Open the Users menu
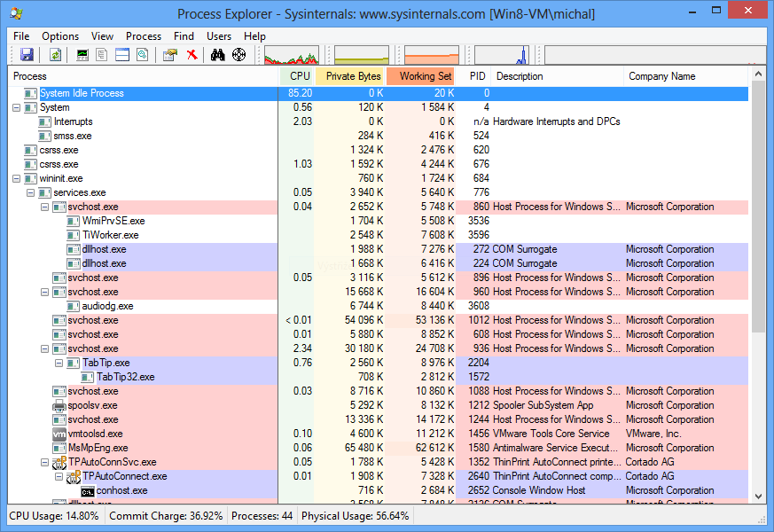This screenshot has height=532, width=774. 218,36
